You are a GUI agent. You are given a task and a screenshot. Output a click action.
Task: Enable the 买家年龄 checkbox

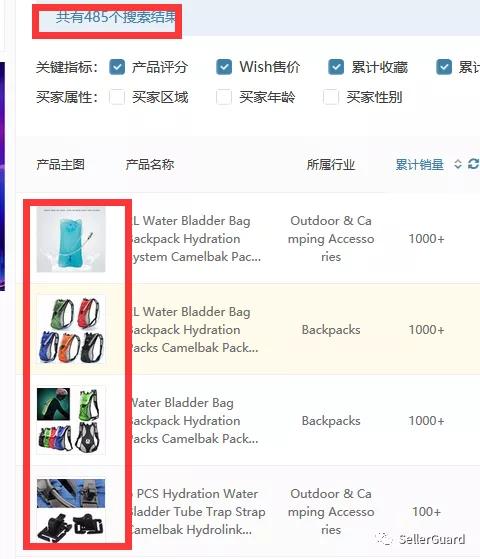(x=224, y=97)
